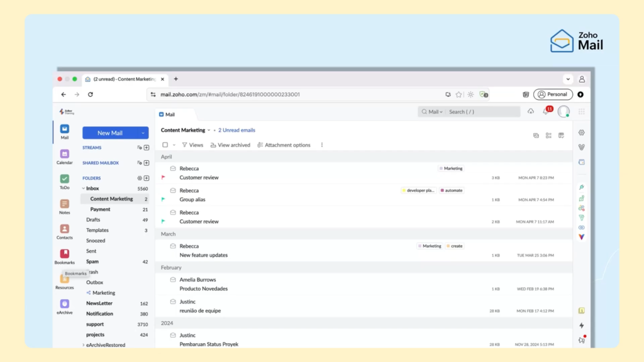Screen dimensions: 644x362
Task: Click View archived button
Action: [230, 145]
